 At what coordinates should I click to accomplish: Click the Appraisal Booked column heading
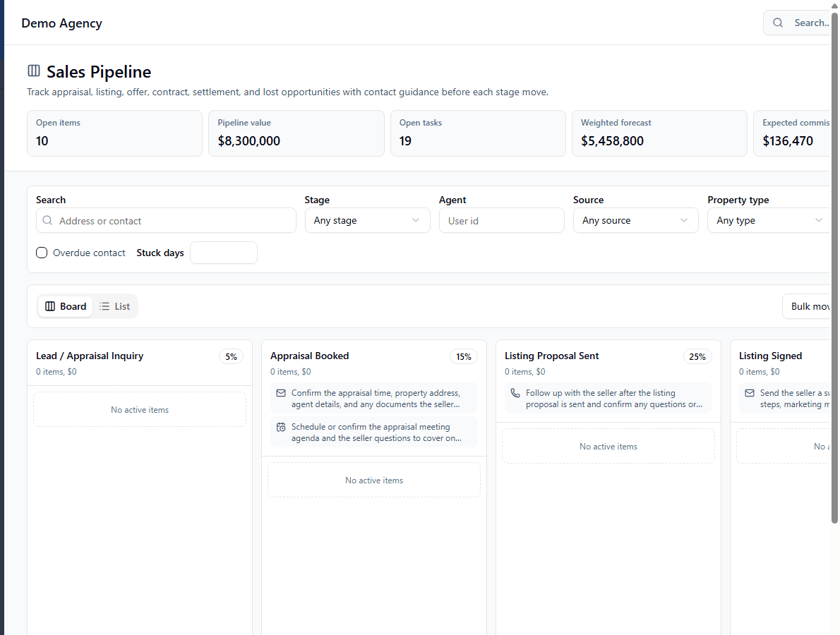[310, 356]
